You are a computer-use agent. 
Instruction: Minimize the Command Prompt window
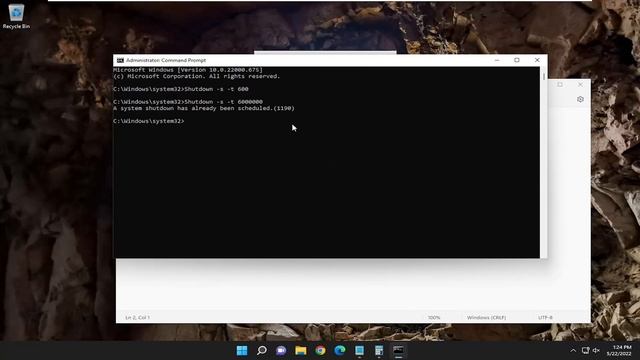pyautogui.click(x=497, y=60)
